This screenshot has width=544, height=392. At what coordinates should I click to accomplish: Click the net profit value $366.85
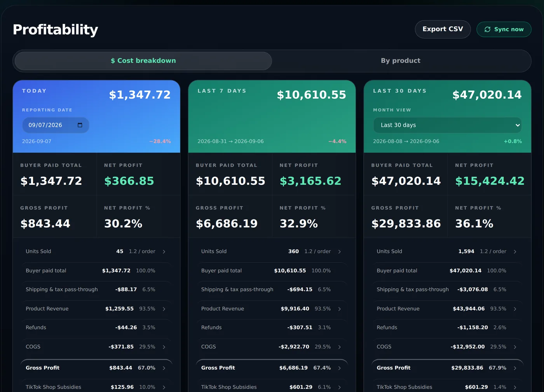[129, 181]
